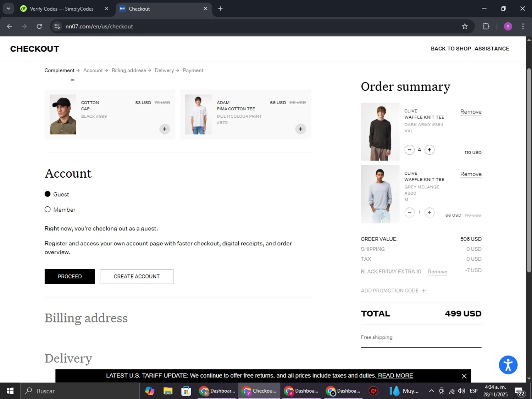Open the Adam Pima Cotton Tee thumbnail
The height and width of the screenshot is (399, 532).
pos(198,114)
